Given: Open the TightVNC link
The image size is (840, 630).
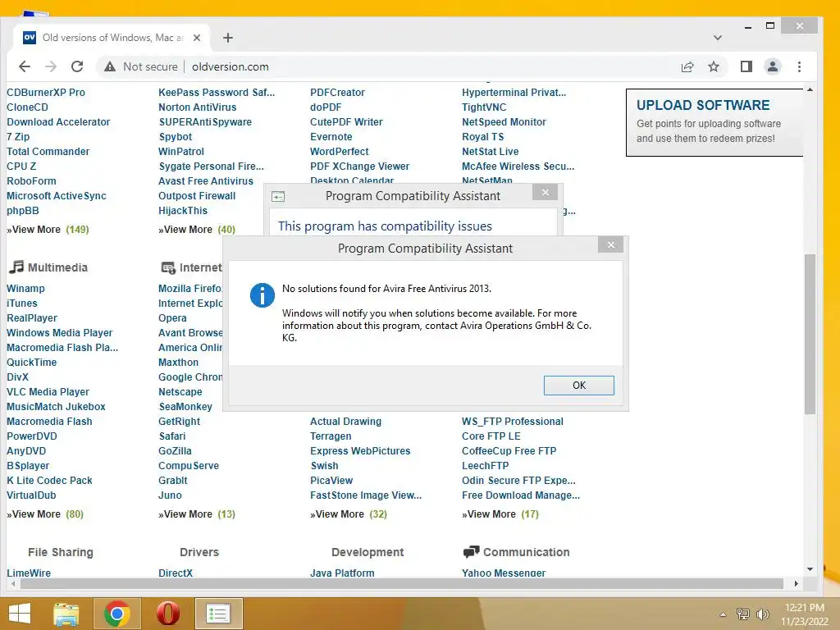Looking at the screenshot, I should [484, 107].
